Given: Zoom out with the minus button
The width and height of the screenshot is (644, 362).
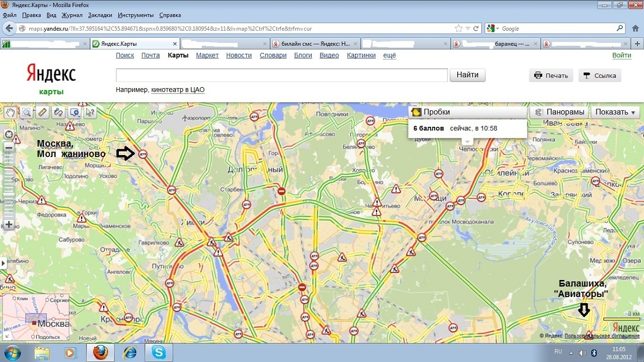Looking at the screenshot, I should coord(9,148).
